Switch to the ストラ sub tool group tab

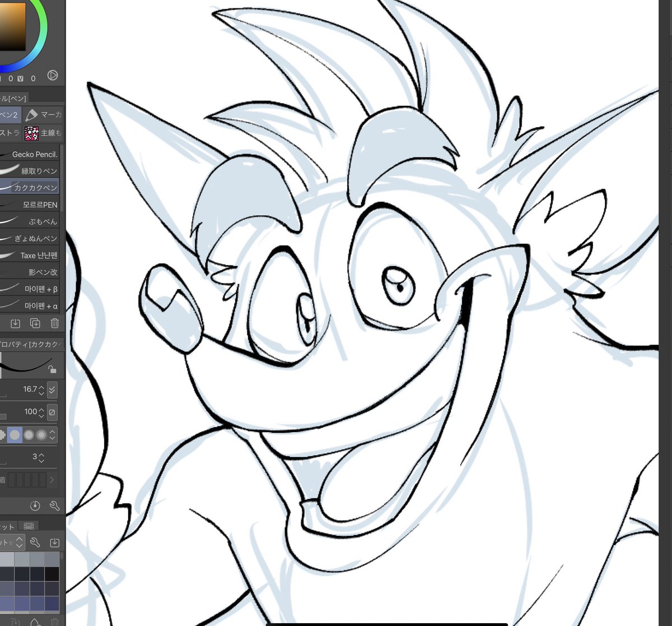pos(10,133)
